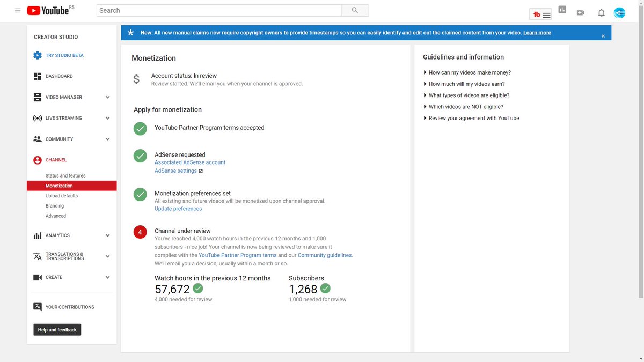Click the YouTube logo
Image resolution: width=644 pixels, height=362 pixels.
48,10
